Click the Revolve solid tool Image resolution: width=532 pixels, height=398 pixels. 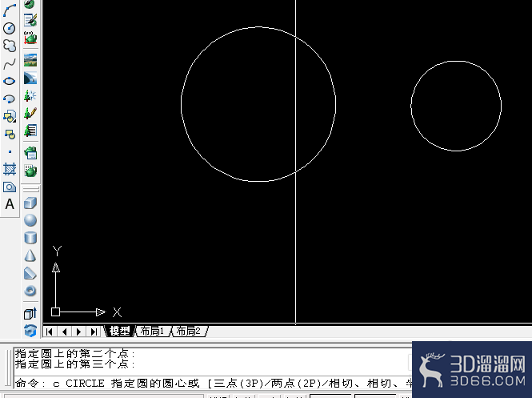tap(30, 331)
